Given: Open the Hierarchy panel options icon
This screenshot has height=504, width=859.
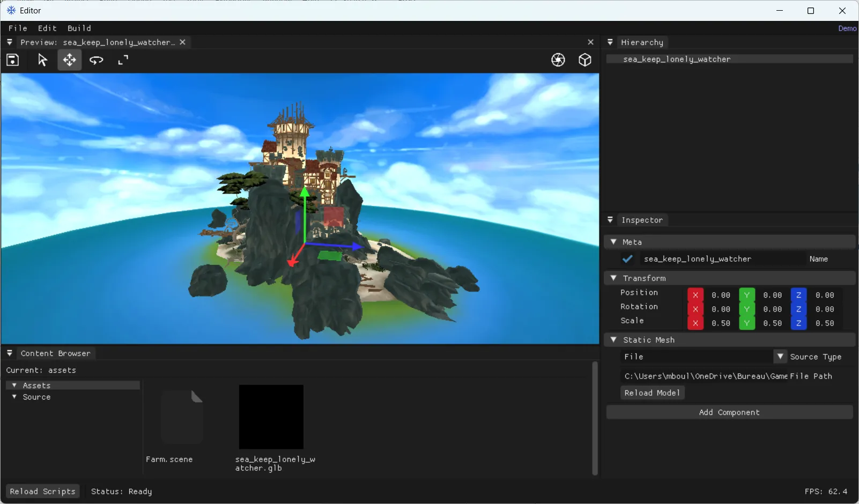Looking at the screenshot, I should [610, 42].
